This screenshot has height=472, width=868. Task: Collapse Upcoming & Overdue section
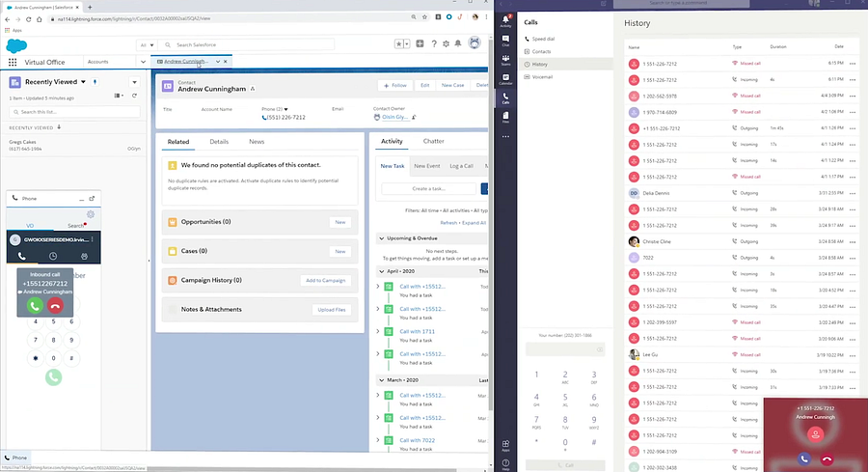pos(381,238)
